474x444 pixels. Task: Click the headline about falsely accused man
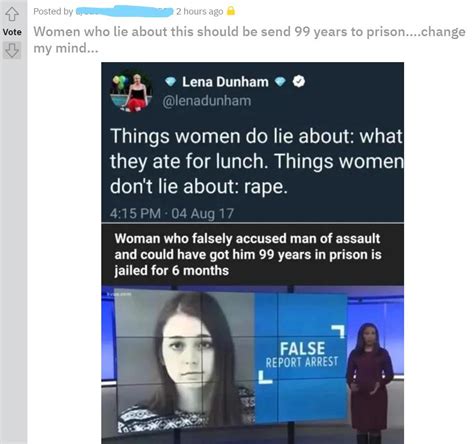coord(248,254)
